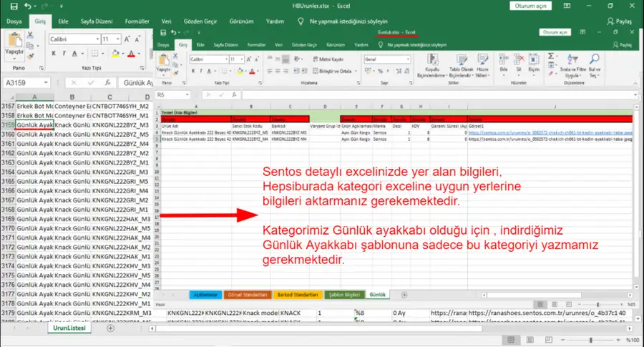Open Şablon Bilgileri sheet tab
The width and height of the screenshot is (644, 347).
[x=344, y=295]
